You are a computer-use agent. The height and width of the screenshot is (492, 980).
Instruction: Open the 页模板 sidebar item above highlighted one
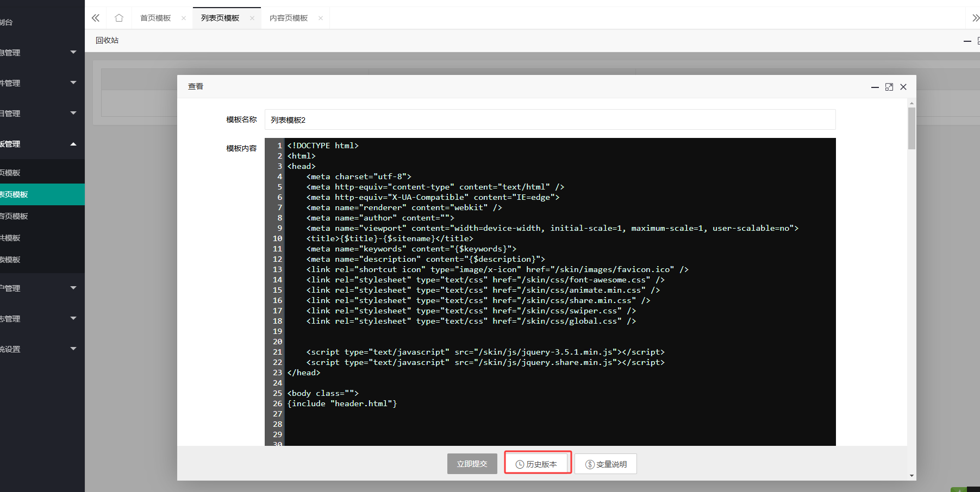pos(42,173)
